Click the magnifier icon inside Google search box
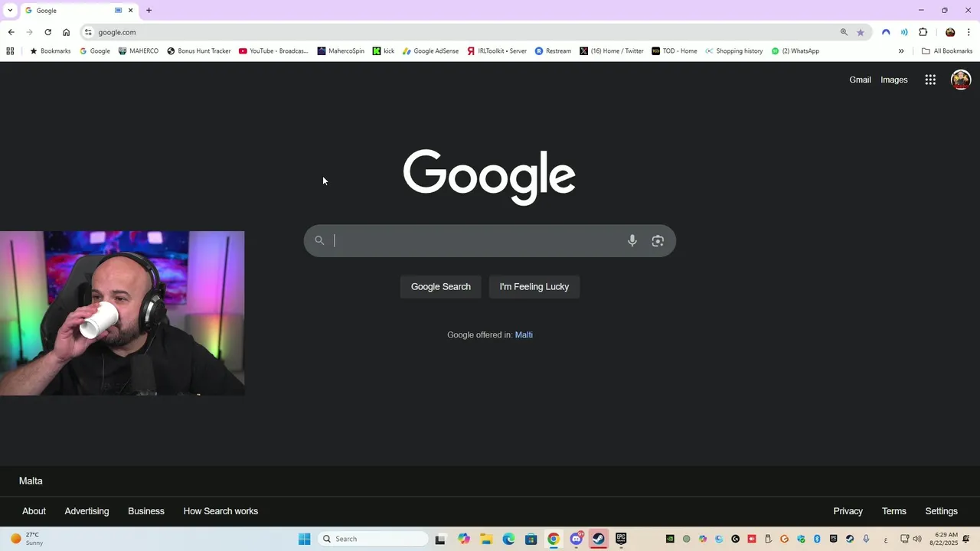Screen dimensions: 980x551 pyautogui.click(x=319, y=240)
